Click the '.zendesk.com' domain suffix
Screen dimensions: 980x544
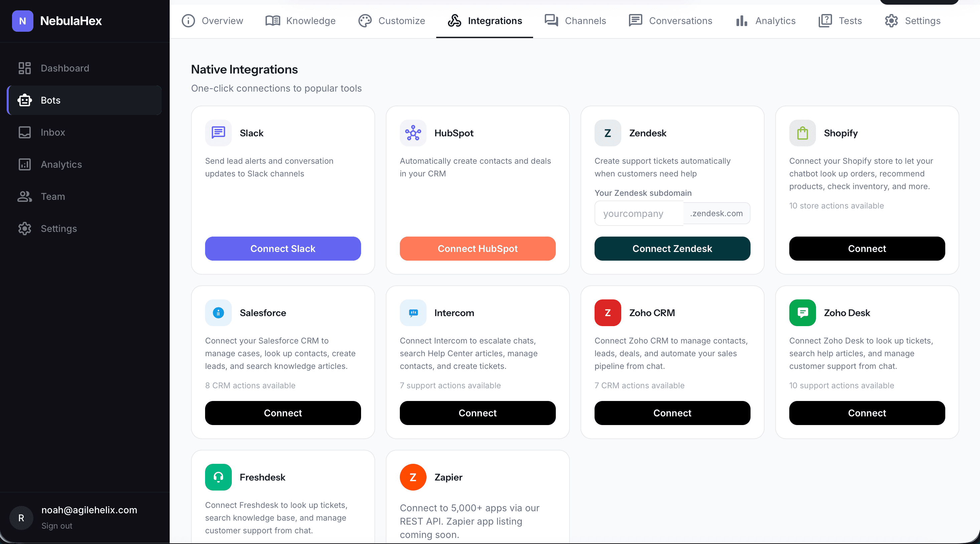click(x=716, y=213)
